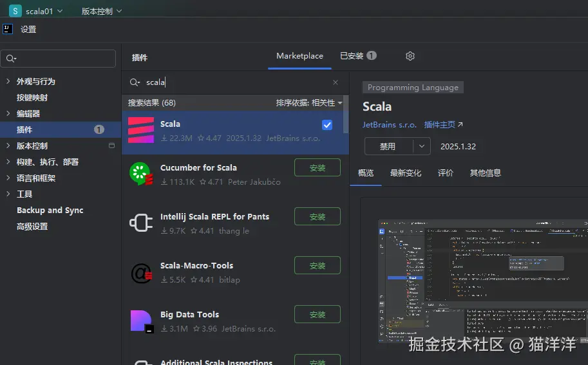Click the scala01 project icon

click(15, 11)
